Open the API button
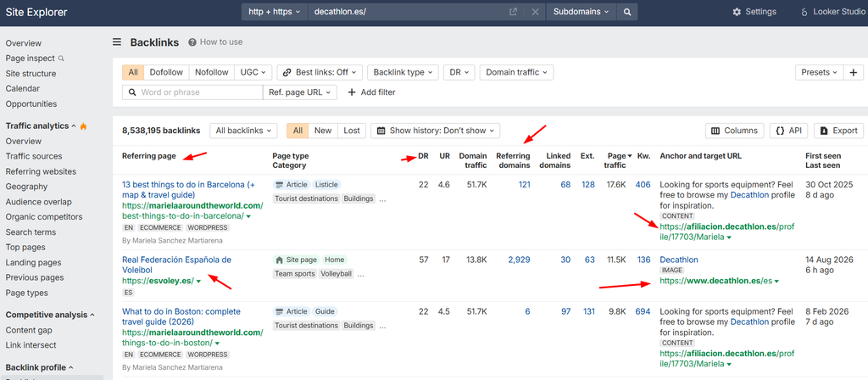 pyautogui.click(x=788, y=131)
